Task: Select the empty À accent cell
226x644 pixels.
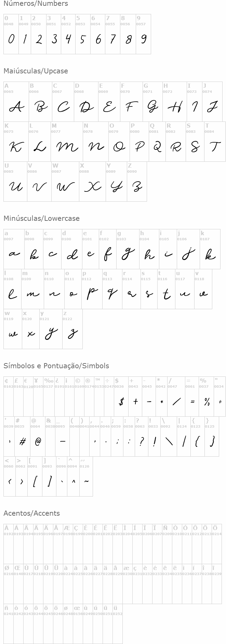Action: pyautogui.click(x=8, y=544)
